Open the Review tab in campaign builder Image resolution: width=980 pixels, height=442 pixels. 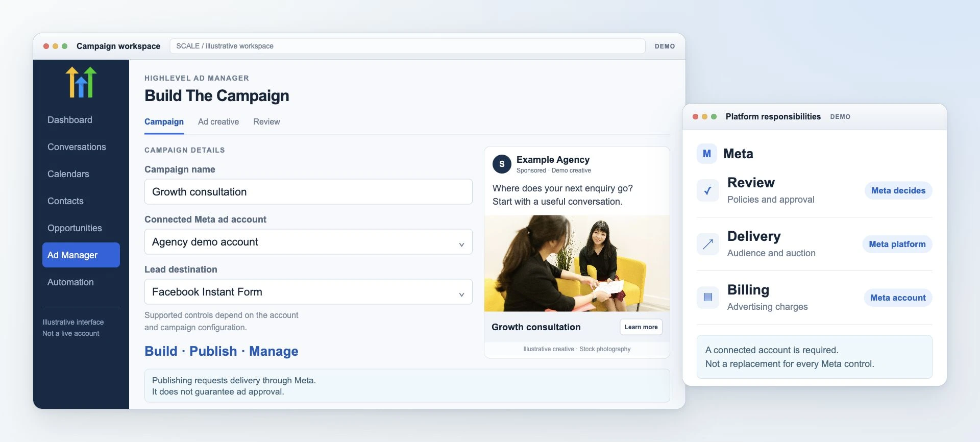266,122
